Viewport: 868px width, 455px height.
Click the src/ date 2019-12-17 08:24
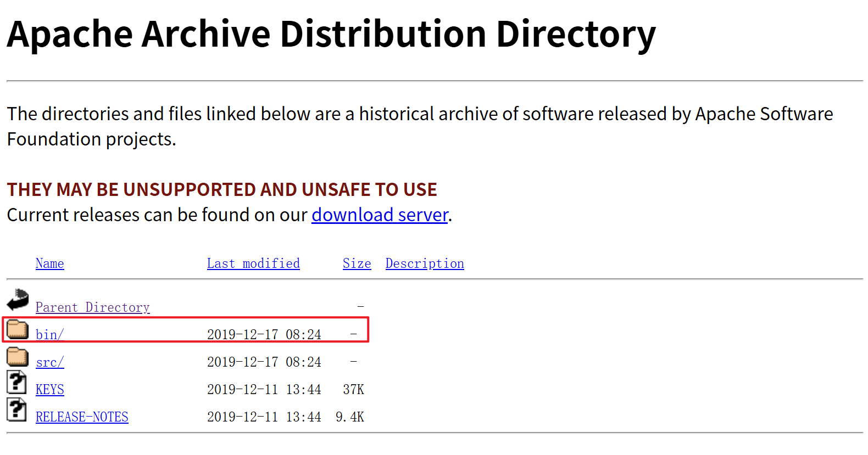264,362
